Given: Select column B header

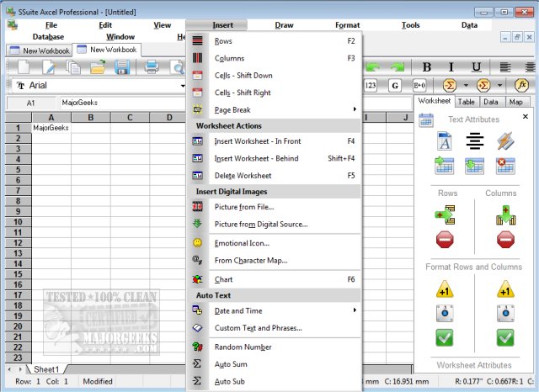Looking at the screenshot, I should tap(91, 118).
